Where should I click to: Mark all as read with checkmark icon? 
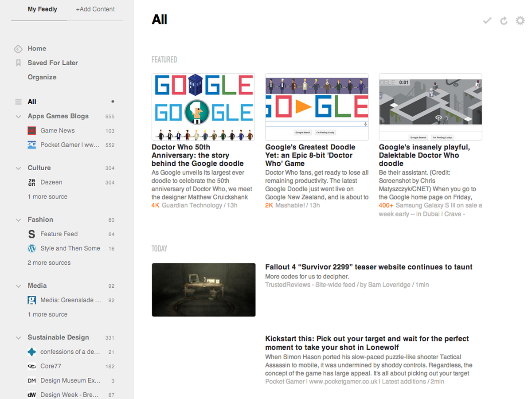point(487,20)
